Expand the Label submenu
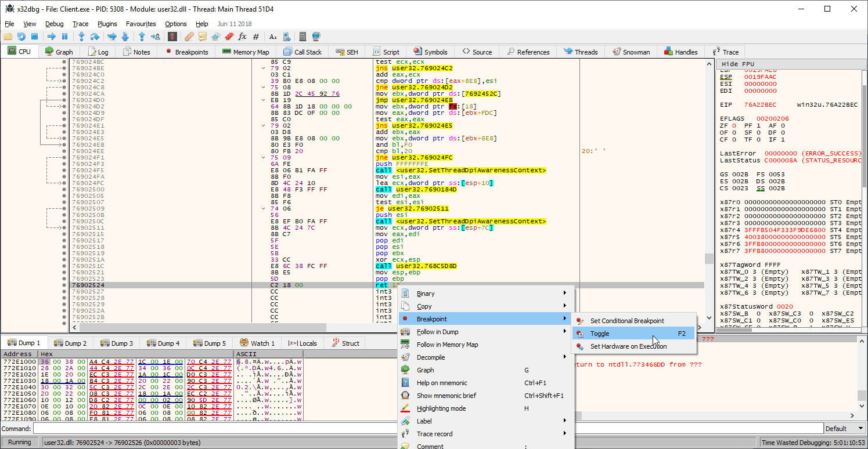 point(485,421)
